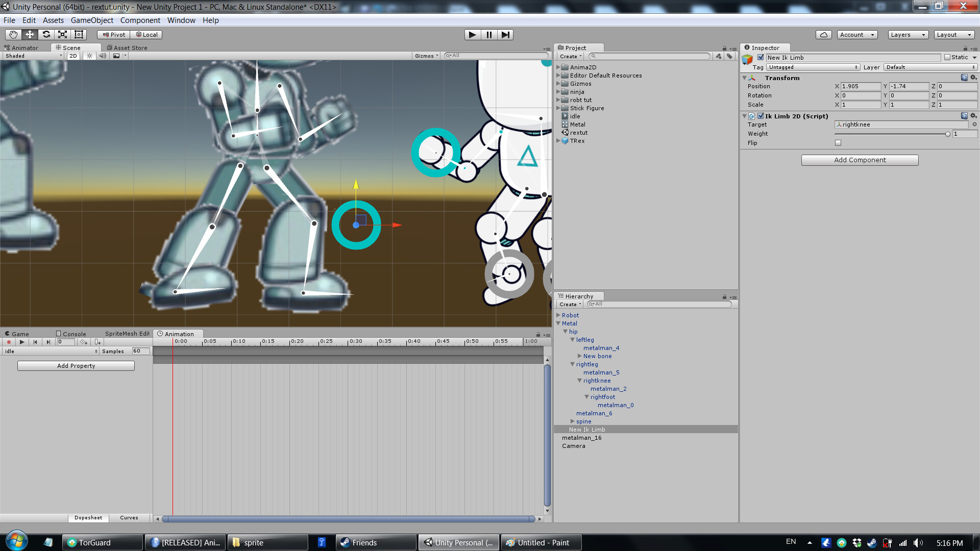Image resolution: width=980 pixels, height=551 pixels.
Task: Activate the Rotate tool
Action: pyautogui.click(x=46, y=34)
